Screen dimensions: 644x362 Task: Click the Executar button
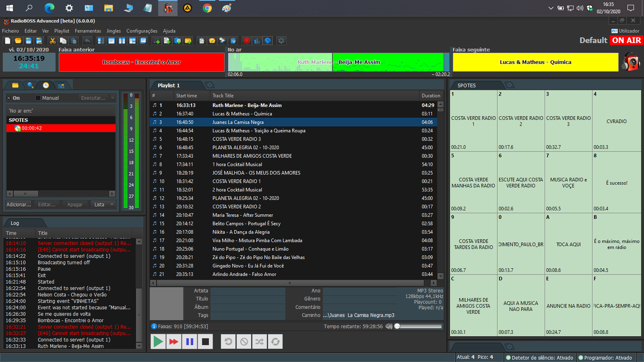click(x=93, y=98)
